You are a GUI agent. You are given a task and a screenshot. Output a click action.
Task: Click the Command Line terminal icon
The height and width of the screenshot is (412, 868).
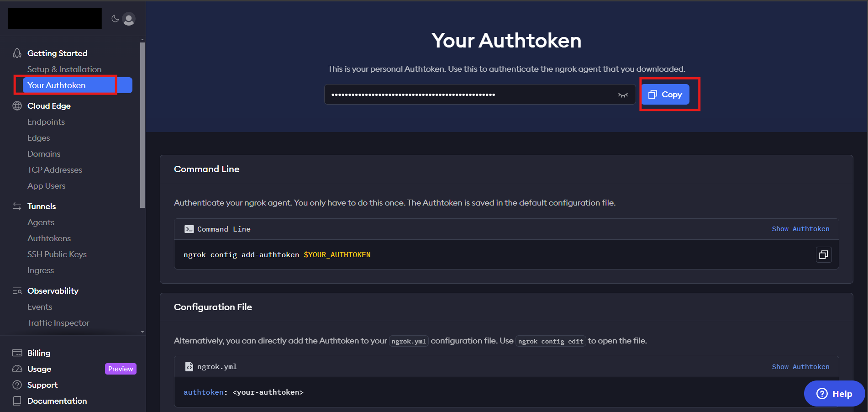[x=189, y=229]
